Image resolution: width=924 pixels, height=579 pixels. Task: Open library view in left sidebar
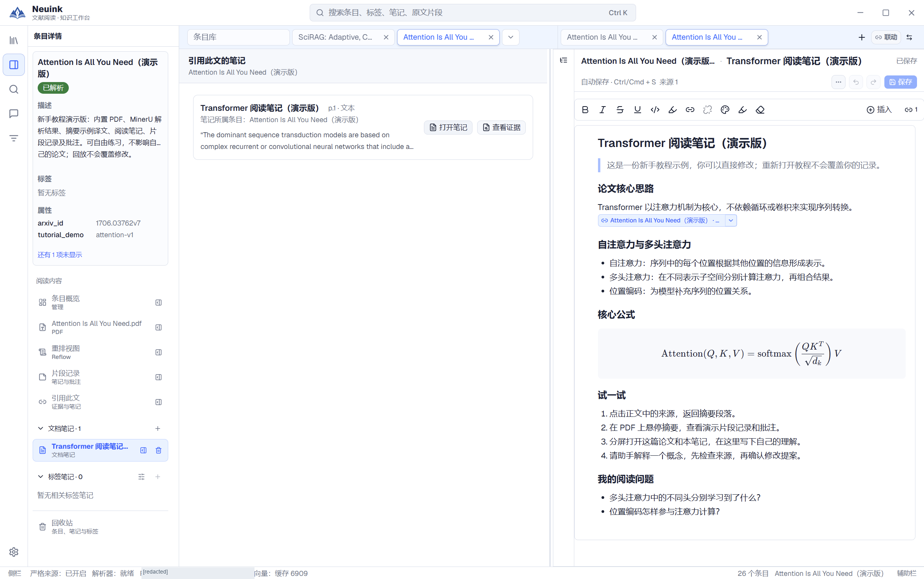pyautogui.click(x=14, y=40)
